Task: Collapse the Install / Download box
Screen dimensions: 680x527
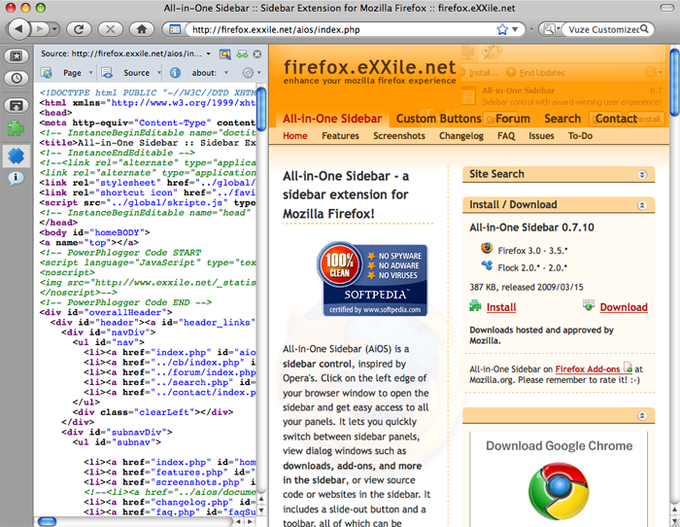Action: (642, 205)
